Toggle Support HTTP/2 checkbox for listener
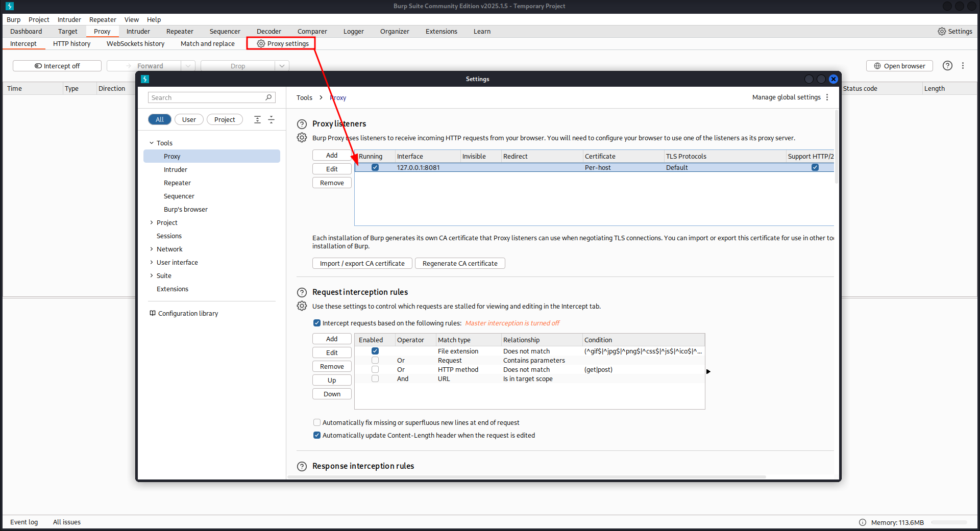The height and width of the screenshot is (531, 980). [x=815, y=167]
